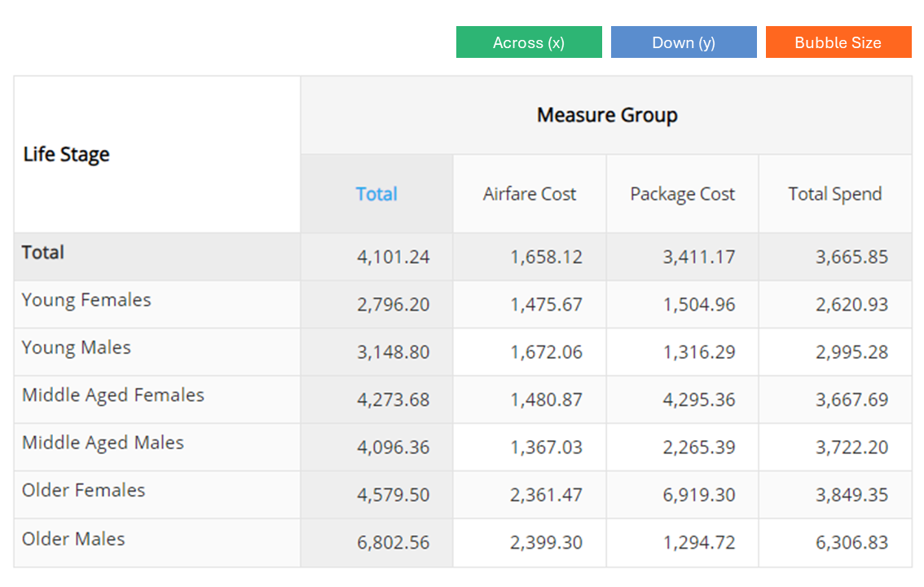Screen dimensions: 924x587
Task: Click the green Across (x) button
Action: coord(529,42)
